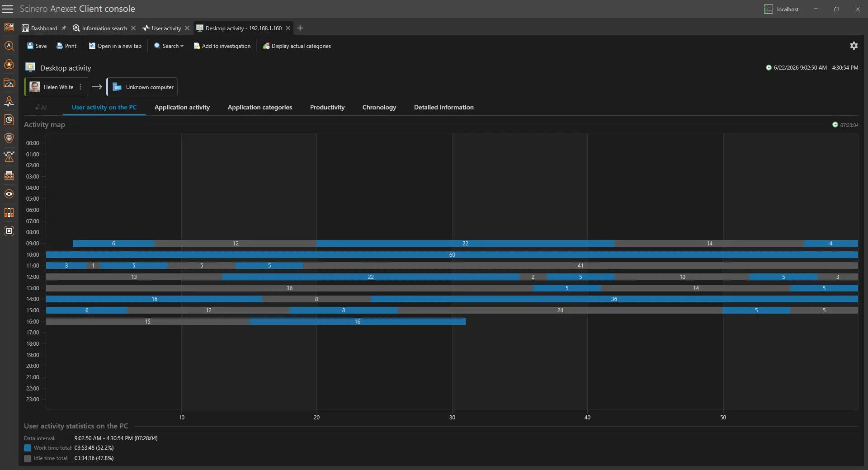Open the Application activity subtab

tap(182, 107)
